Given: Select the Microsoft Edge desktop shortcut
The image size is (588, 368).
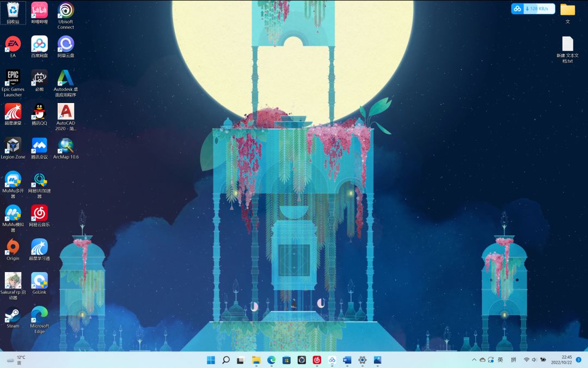Looking at the screenshot, I should click(39, 320).
